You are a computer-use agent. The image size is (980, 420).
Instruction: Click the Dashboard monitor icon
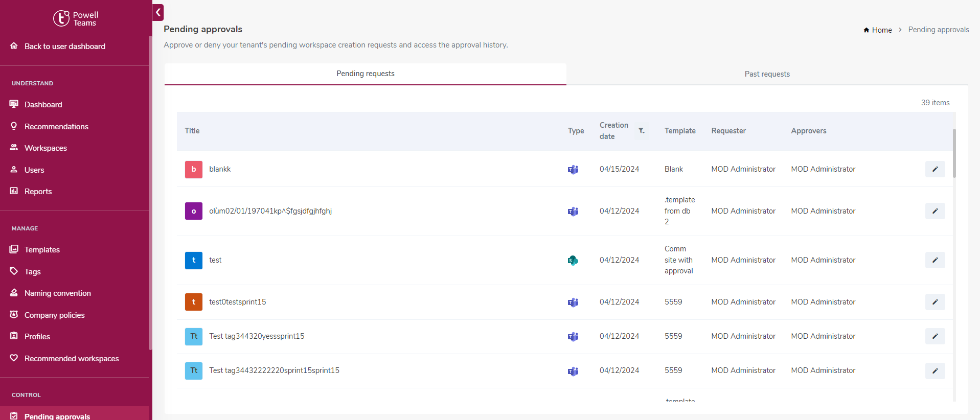[x=14, y=104]
